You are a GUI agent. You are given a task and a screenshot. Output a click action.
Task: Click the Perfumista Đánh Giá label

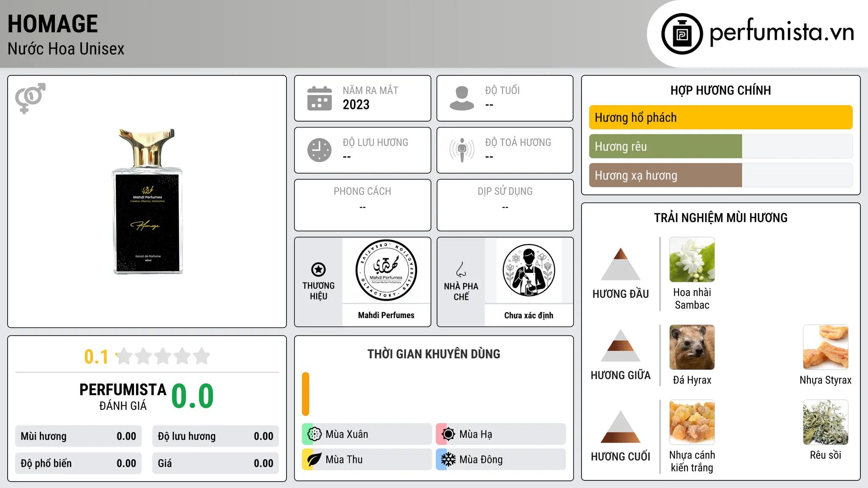(123, 396)
